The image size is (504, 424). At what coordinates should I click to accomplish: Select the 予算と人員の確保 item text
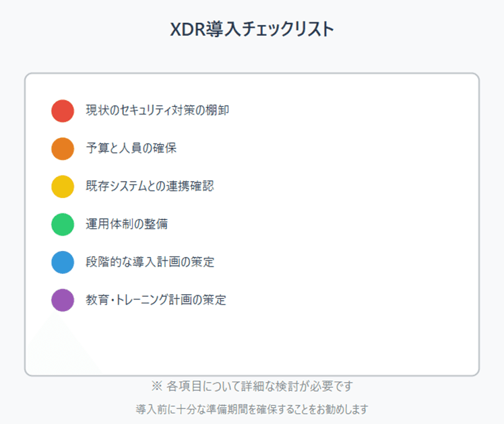click(x=131, y=148)
